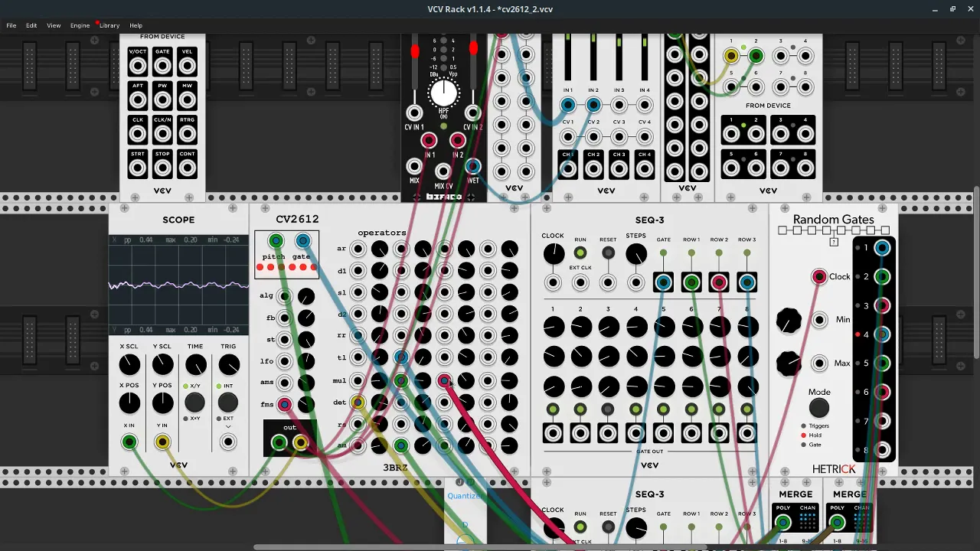This screenshot has height=551, width=980.
Task: Click the RTRG output port
Action: 188,134
